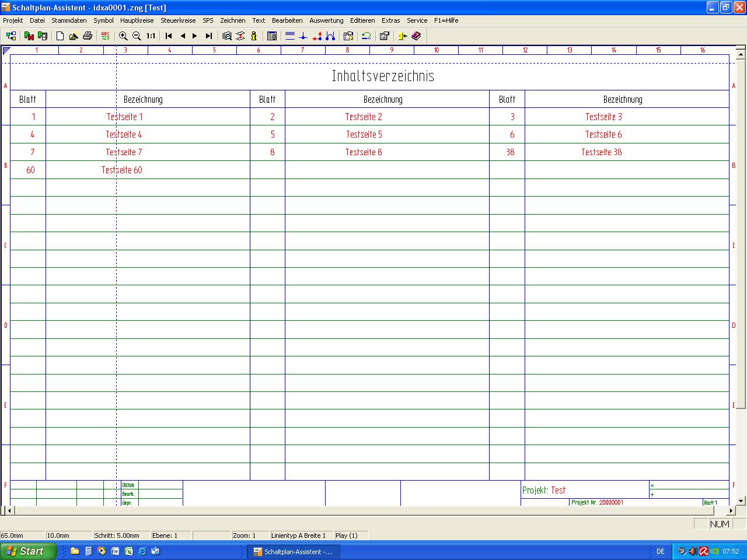Open the Symbol menu
This screenshot has width=747, height=560.
pos(103,20)
